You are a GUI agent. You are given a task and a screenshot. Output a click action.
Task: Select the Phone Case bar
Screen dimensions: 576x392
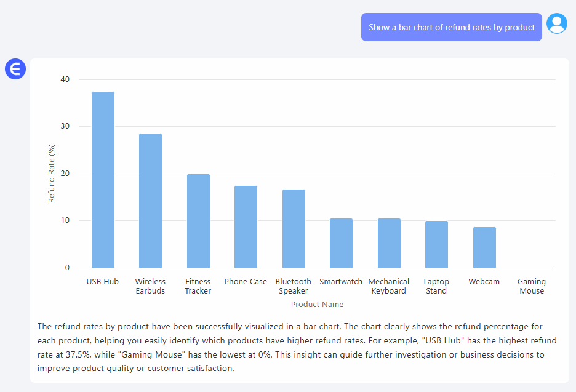pyautogui.click(x=246, y=226)
